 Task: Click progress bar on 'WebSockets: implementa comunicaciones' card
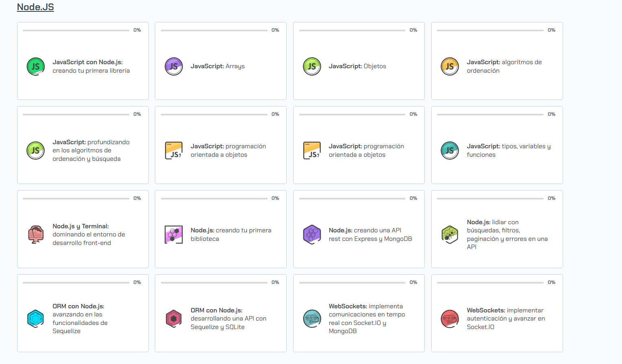(x=352, y=282)
